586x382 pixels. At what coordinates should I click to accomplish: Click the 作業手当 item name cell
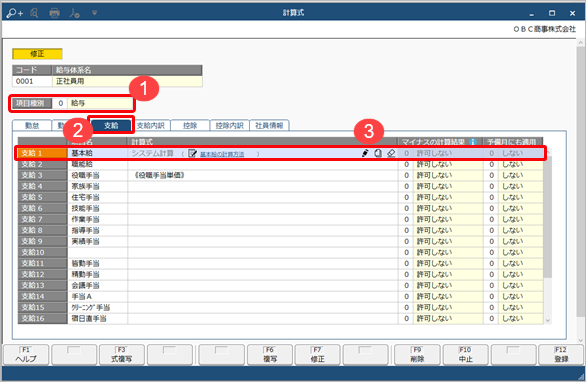[98, 219]
